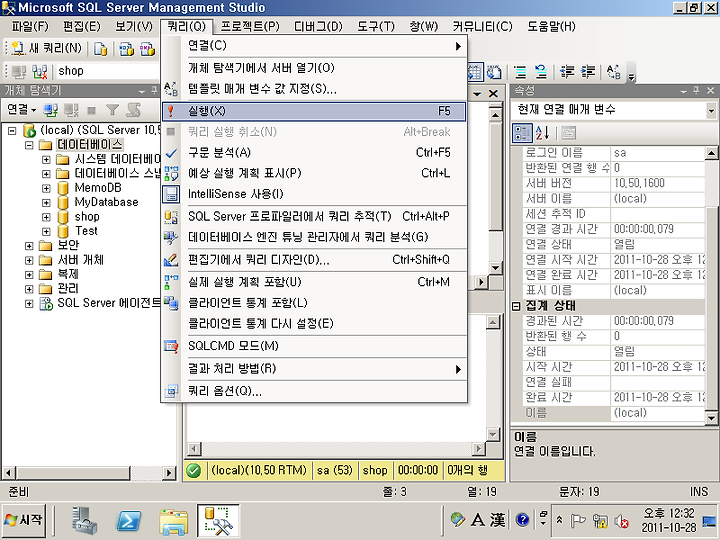Open the 연결 dropdown in Object Explorer
This screenshot has width=720, height=540.
22,110
